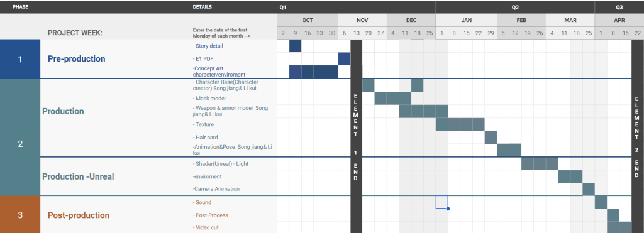Select the Pre-production phase label cell
This screenshot has width=644, height=233.
coord(76,58)
